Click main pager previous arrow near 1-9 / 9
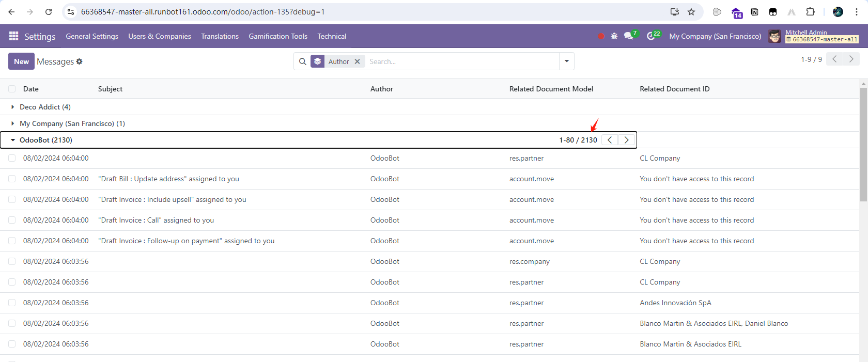Viewport: 868px width, 362px height. [834, 59]
